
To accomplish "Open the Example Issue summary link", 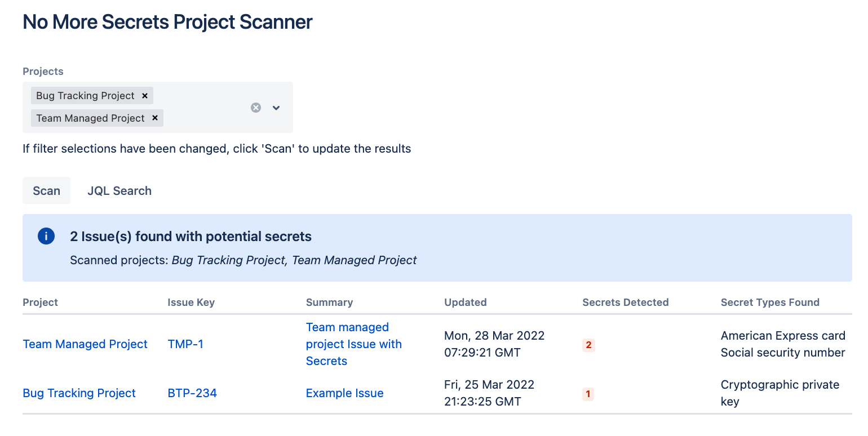I will pyautogui.click(x=344, y=393).
